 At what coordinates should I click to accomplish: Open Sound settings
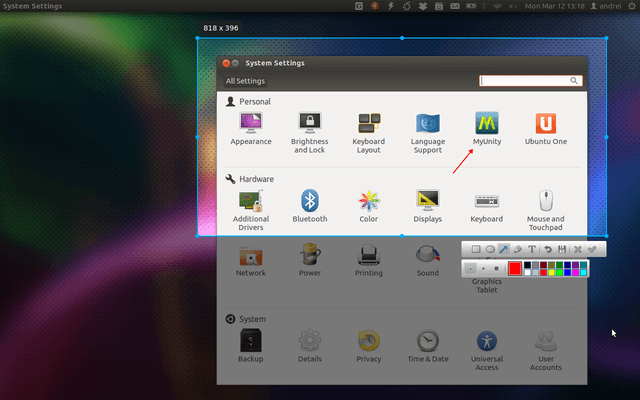click(x=428, y=260)
